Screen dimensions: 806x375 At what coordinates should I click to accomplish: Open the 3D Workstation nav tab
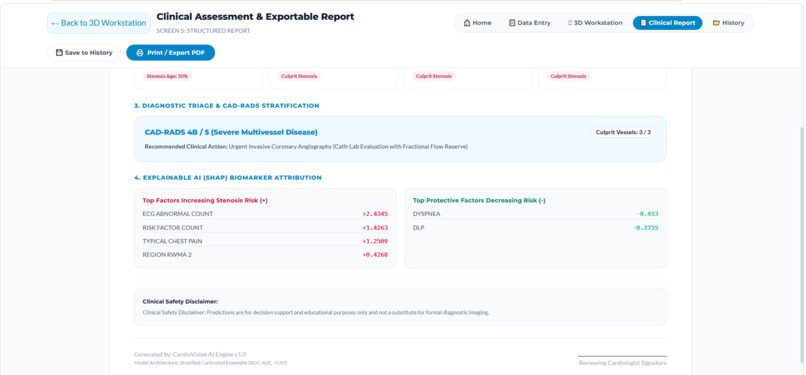click(x=595, y=23)
